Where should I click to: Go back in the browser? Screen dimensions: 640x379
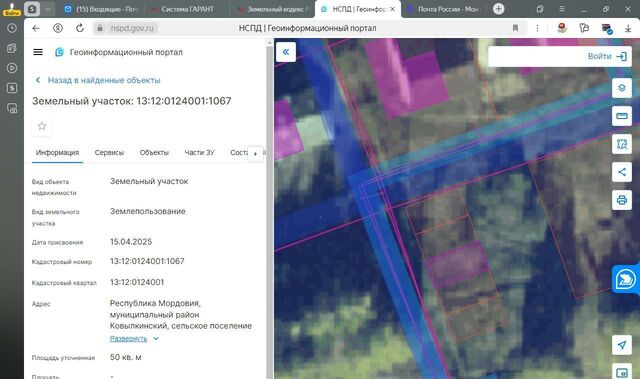(36, 28)
